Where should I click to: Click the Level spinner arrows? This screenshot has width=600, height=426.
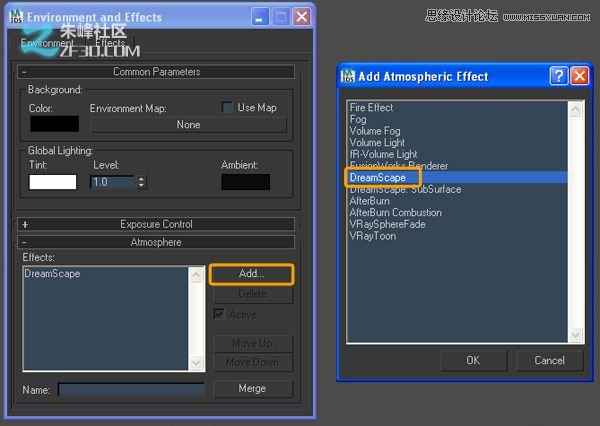pos(141,182)
